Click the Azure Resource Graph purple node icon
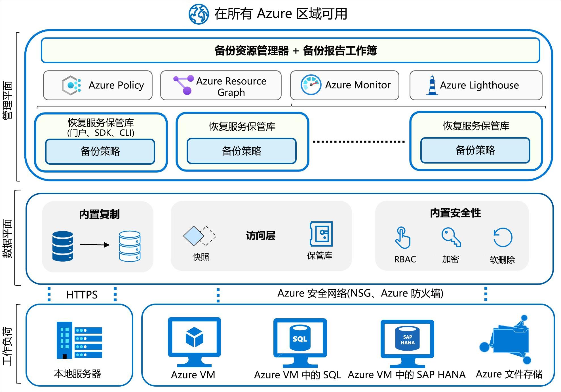 pos(184,85)
